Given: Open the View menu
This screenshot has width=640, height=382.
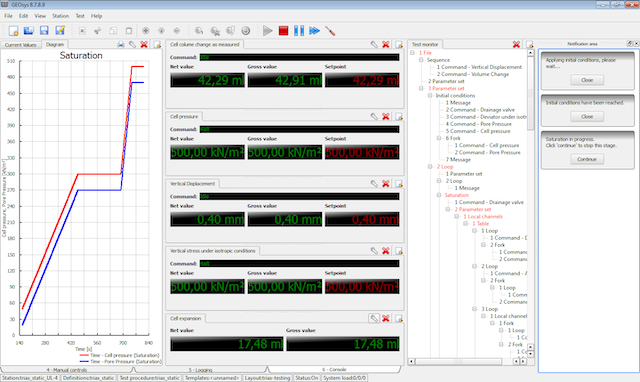Looking at the screenshot, I should pos(40,16).
